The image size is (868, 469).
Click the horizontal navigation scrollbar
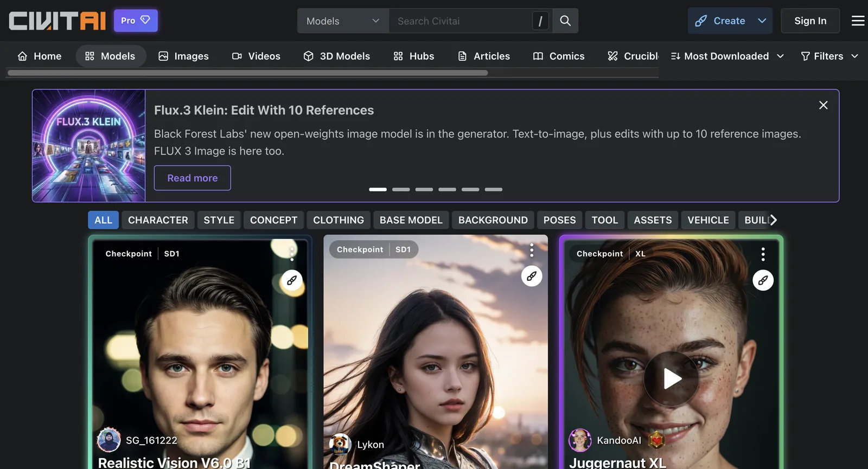[x=248, y=73]
